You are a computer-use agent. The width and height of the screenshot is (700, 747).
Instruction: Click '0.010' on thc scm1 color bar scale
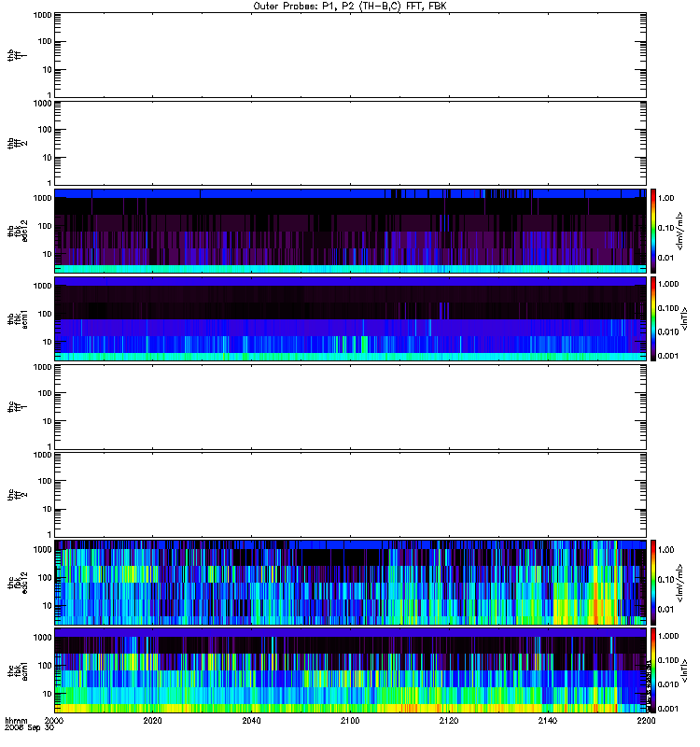coord(668,684)
